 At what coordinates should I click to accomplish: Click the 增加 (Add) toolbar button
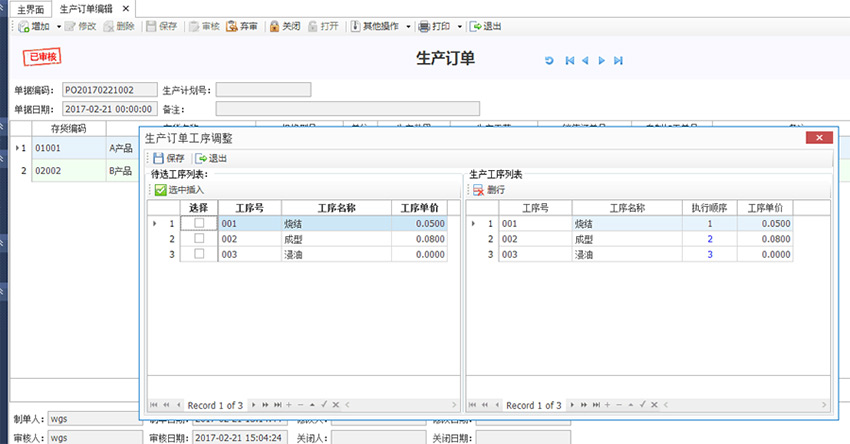click(34, 26)
